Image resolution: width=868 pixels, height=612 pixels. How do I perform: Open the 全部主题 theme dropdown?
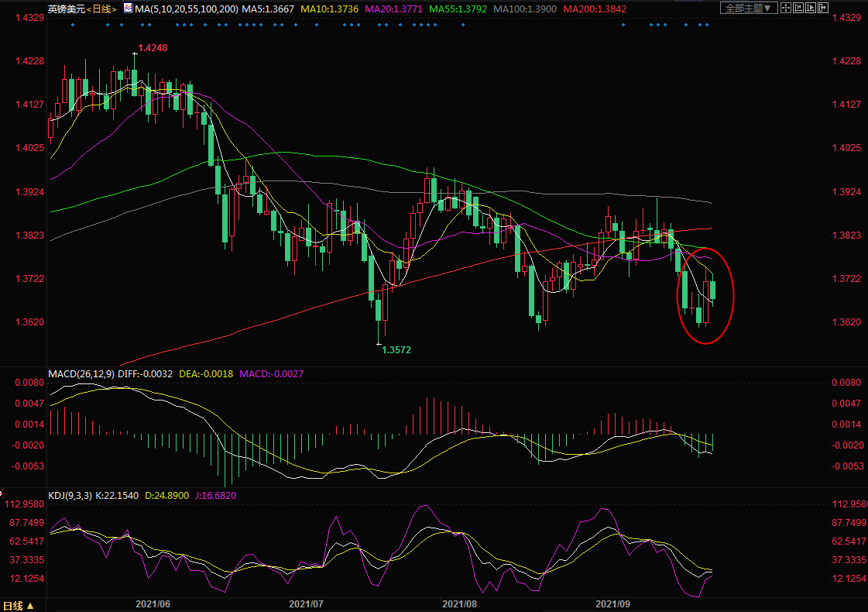[x=747, y=9]
